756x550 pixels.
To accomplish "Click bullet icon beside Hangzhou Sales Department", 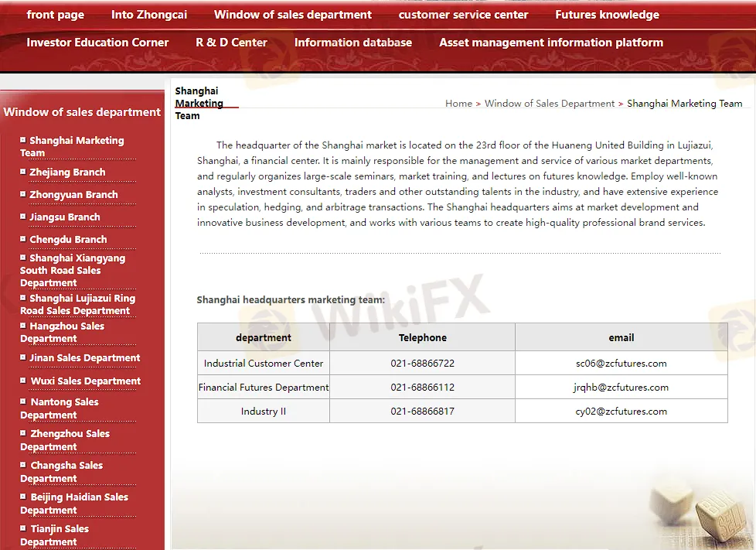I will [23, 326].
